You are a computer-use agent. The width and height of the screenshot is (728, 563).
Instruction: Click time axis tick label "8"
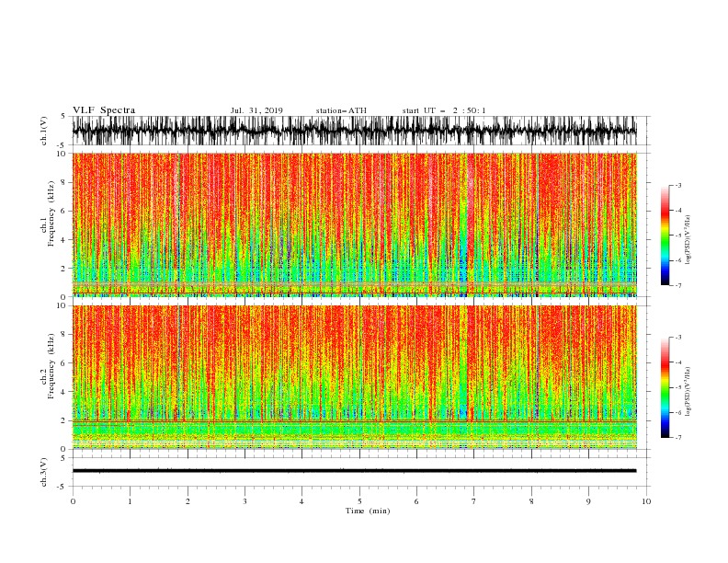tap(531, 501)
